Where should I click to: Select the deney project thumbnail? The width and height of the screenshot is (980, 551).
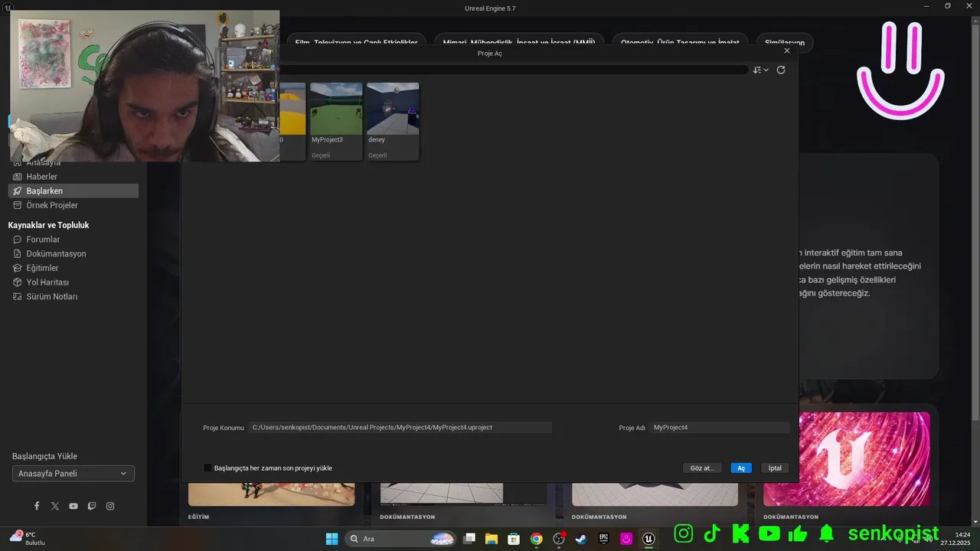pyautogui.click(x=393, y=122)
